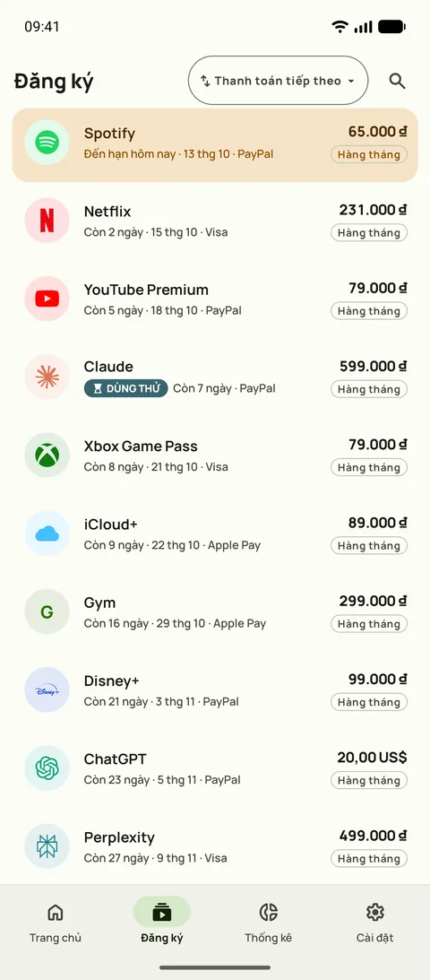Tap the 'Hàng tháng' badge on Netflix
430x980 pixels.
(x=369, y=233)
